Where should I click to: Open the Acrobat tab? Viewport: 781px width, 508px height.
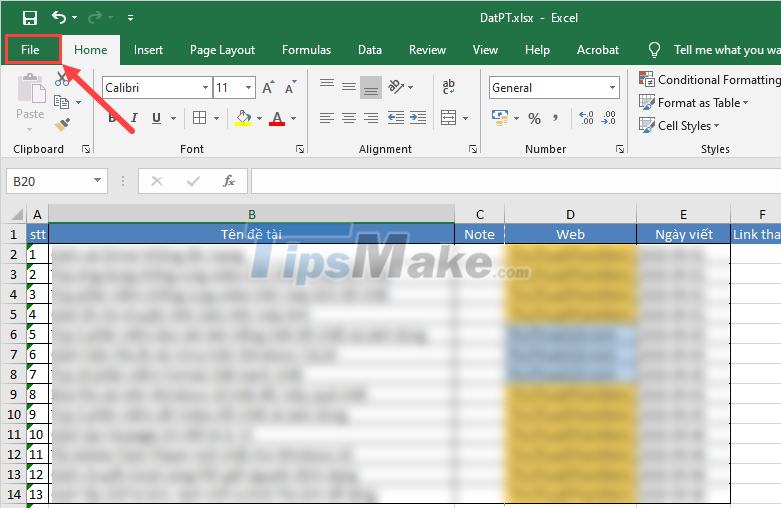coord(598,50)
